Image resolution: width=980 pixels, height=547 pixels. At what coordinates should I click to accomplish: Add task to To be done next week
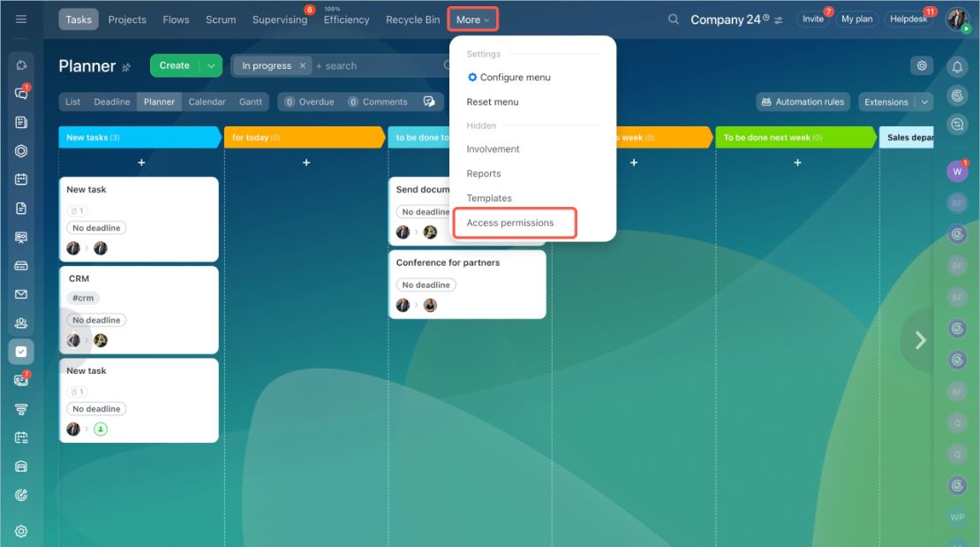click(797, 163)
